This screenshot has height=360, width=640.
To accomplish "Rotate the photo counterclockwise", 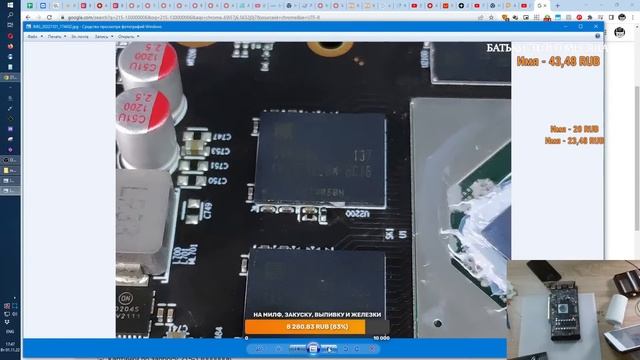I will tap(346, 349).
